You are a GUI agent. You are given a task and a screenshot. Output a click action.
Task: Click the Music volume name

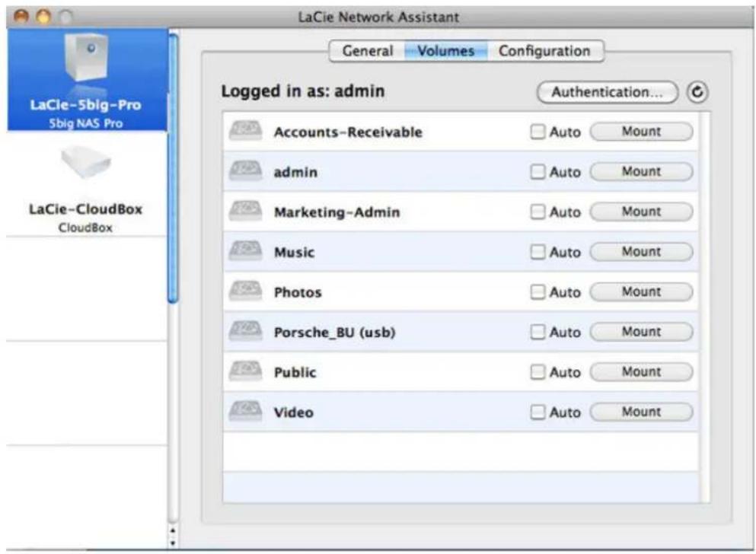(294, 252)
